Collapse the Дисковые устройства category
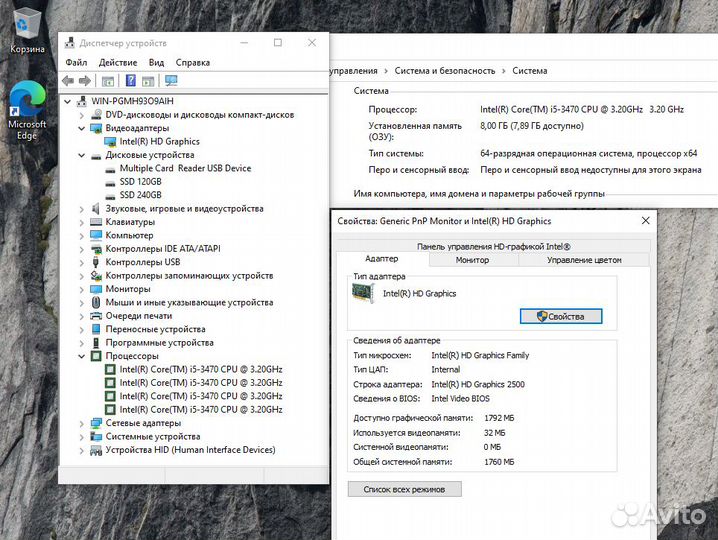Image resolution: width=718 pixels, height=540 pixels. 82,155
